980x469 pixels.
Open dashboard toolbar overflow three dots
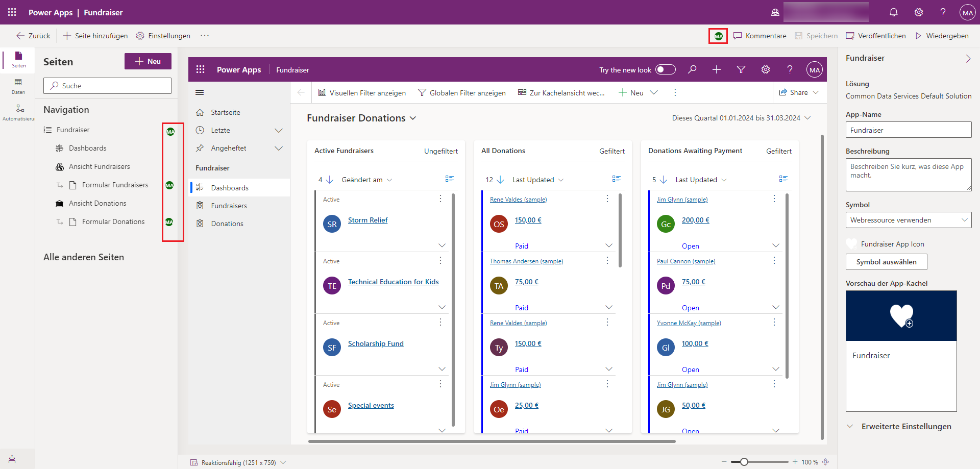click(675, 92)
